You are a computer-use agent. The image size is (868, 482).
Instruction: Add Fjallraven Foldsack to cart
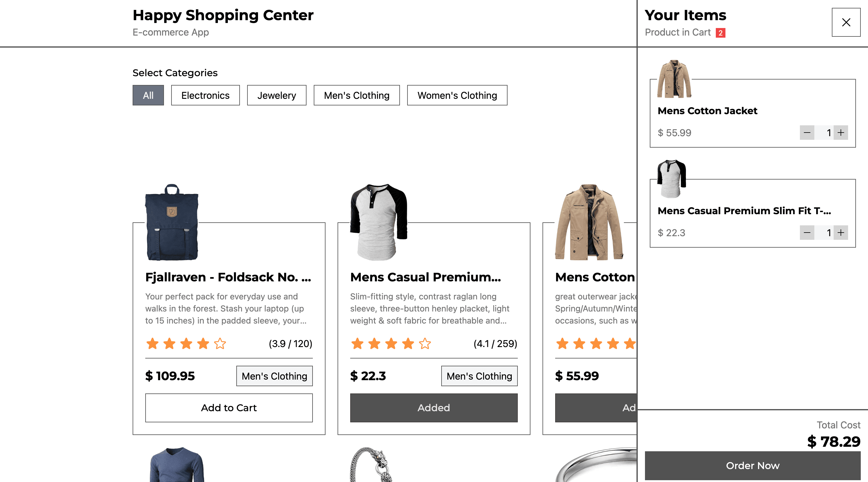pyautogui.click(x=229, y=408)
